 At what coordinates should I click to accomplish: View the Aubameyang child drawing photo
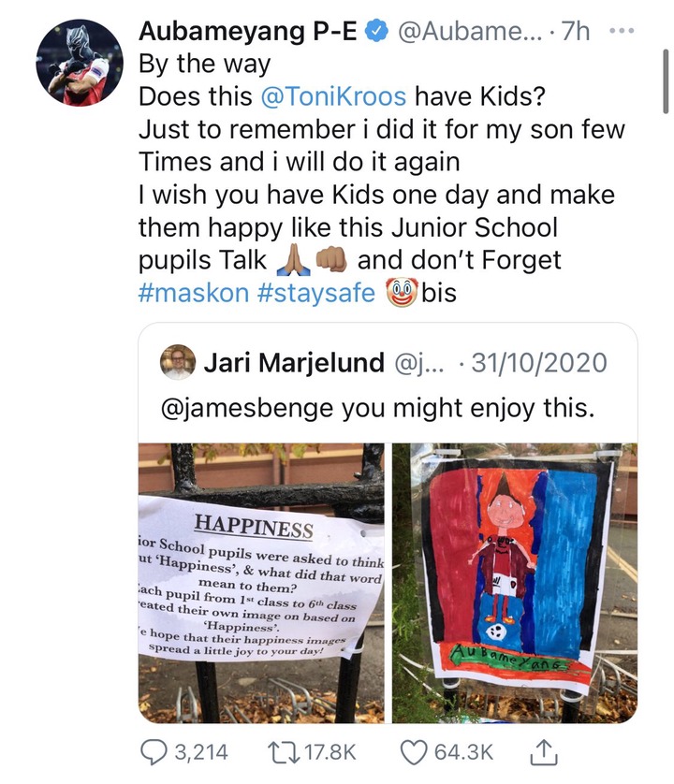coord(514,583)
